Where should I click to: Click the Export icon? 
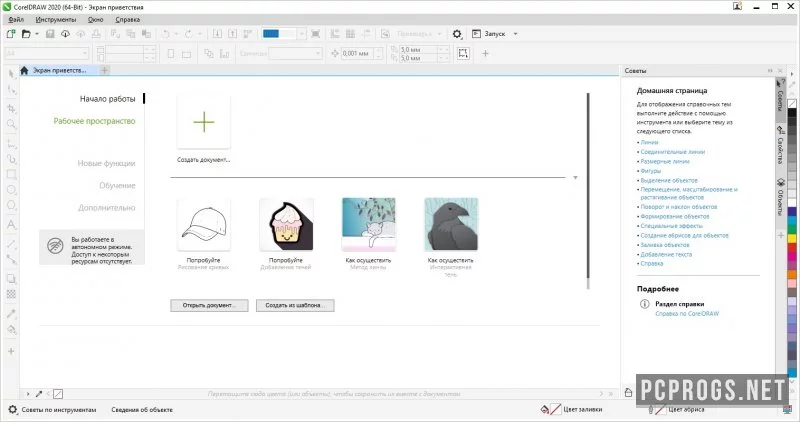pyautogui.click(x=232, y=34)
